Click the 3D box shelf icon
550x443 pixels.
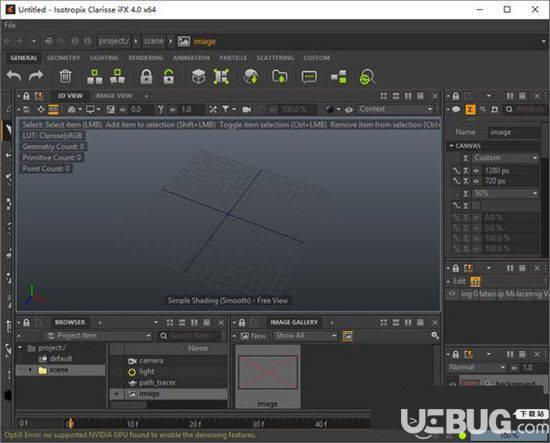(x=199, y=76)
